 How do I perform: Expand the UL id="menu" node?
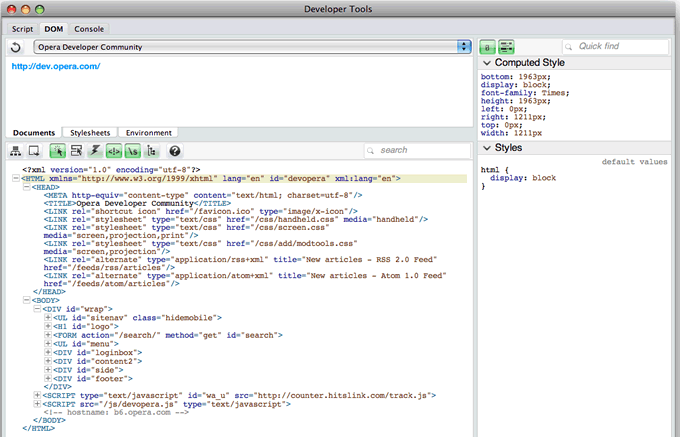48,343
